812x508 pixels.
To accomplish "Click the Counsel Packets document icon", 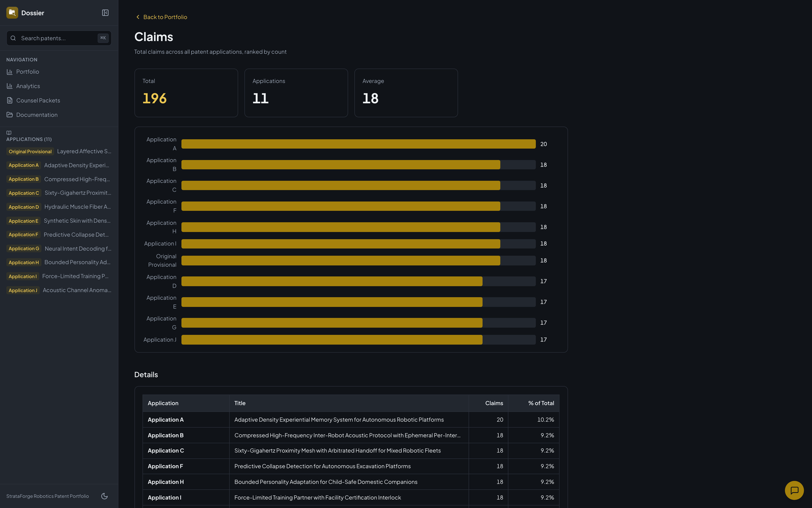I will pyautogui.click(x=10, y=101).
